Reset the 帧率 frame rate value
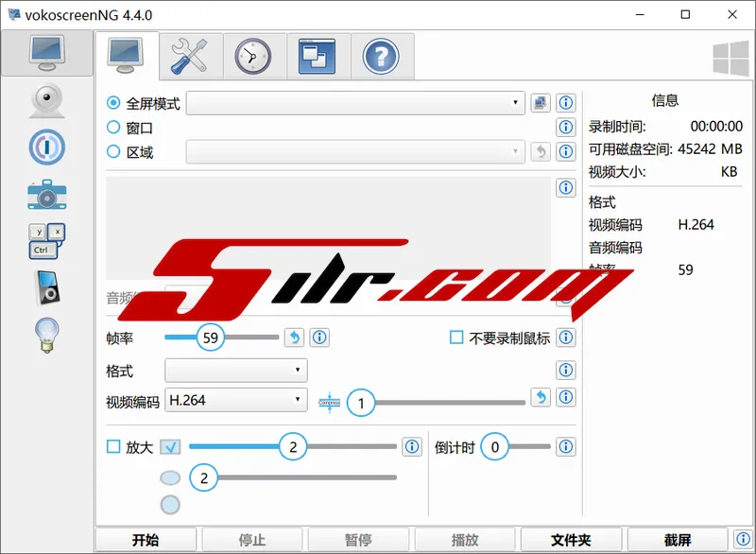Screen dimensions: 756x554 (294, 338)
